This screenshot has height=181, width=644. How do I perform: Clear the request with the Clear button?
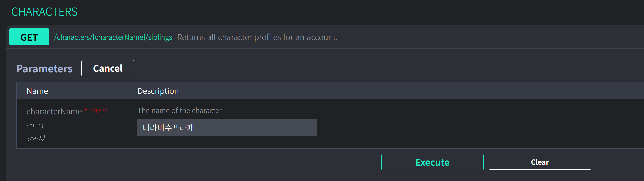(540, 162)
